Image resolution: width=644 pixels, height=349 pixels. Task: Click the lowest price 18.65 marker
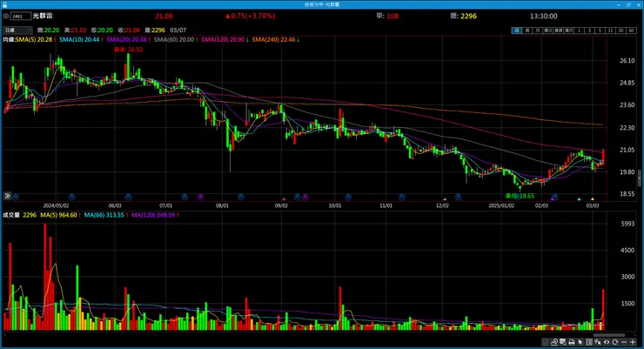[520, 196]
